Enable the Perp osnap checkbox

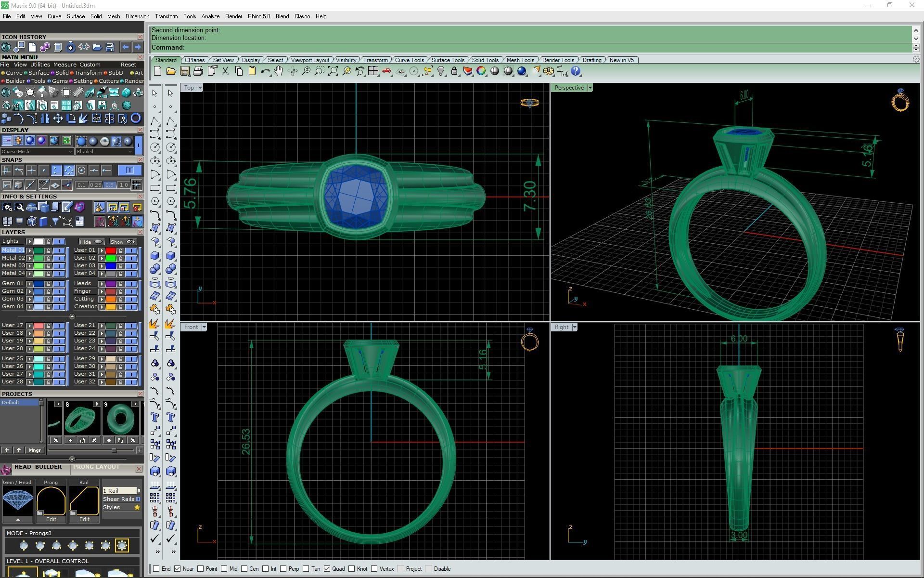pos(283,569)
